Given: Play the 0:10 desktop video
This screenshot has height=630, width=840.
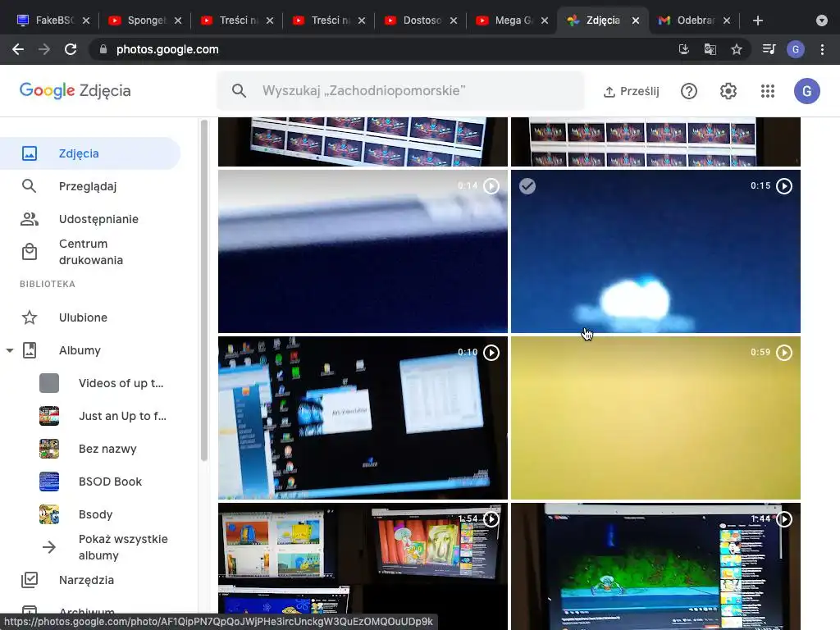Looking at the screenshot, I should click(x=491, y=353).
